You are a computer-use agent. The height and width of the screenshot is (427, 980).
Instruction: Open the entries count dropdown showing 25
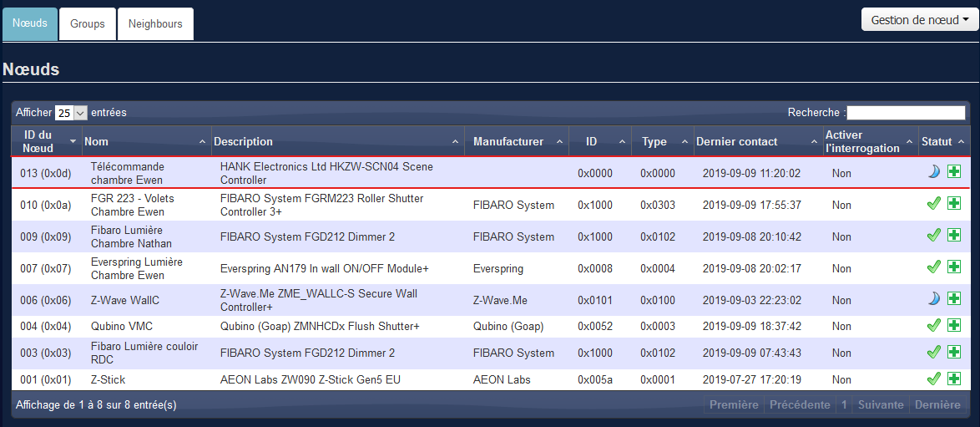point(71,113)
